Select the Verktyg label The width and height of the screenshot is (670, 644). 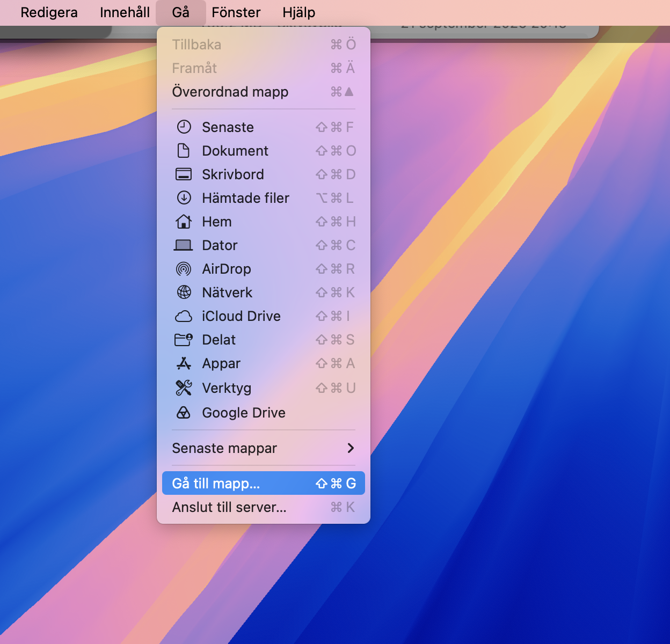(x=227, y=388)
